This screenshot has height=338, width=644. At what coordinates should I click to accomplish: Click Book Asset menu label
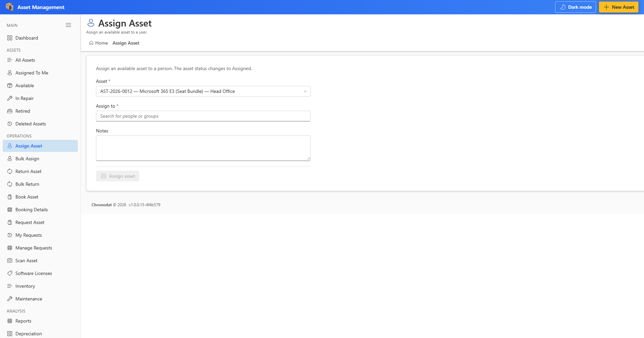[27, 197]
